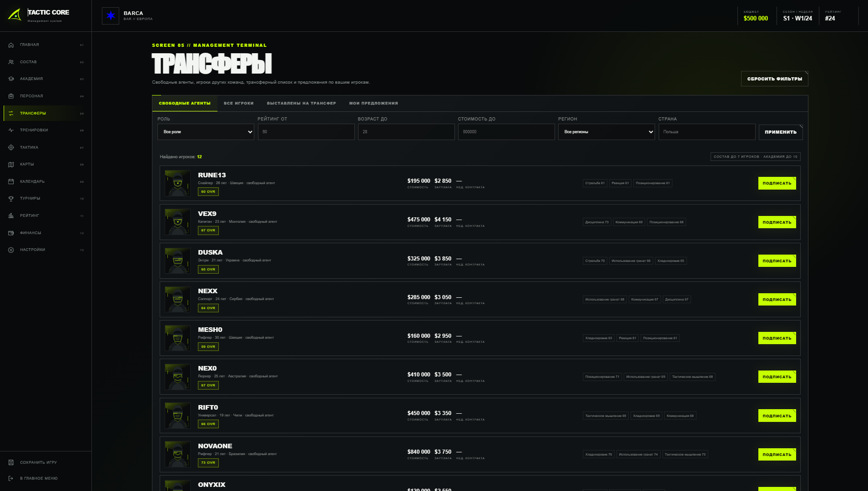Click the map icon beside Карты
The height and width of the screenshot is (491, 868).
[x=11, y=165]
